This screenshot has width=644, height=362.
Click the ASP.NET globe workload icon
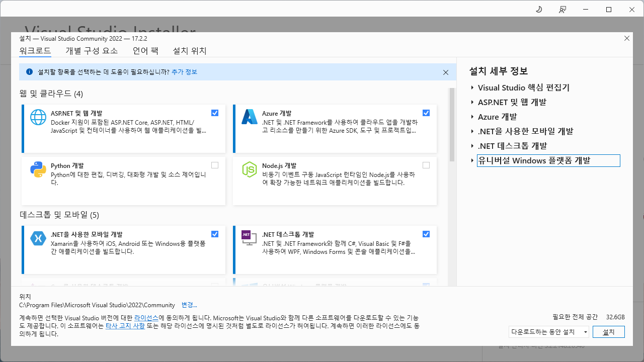click(x=38, y=117)
